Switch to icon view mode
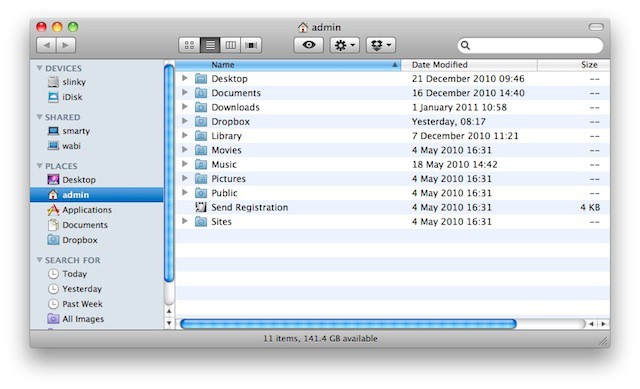 tap(189, 45)
